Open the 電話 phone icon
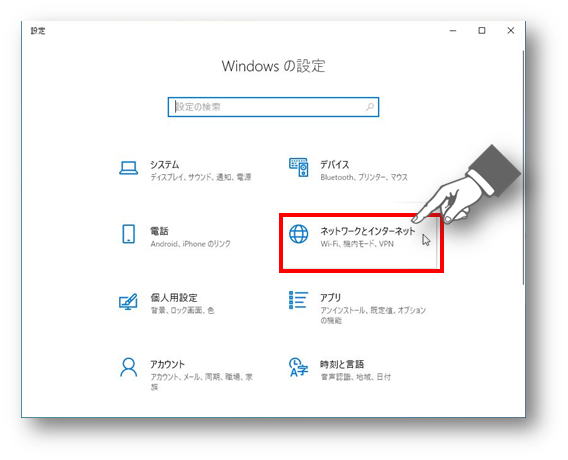568x460 pixels. click(129, 234)
